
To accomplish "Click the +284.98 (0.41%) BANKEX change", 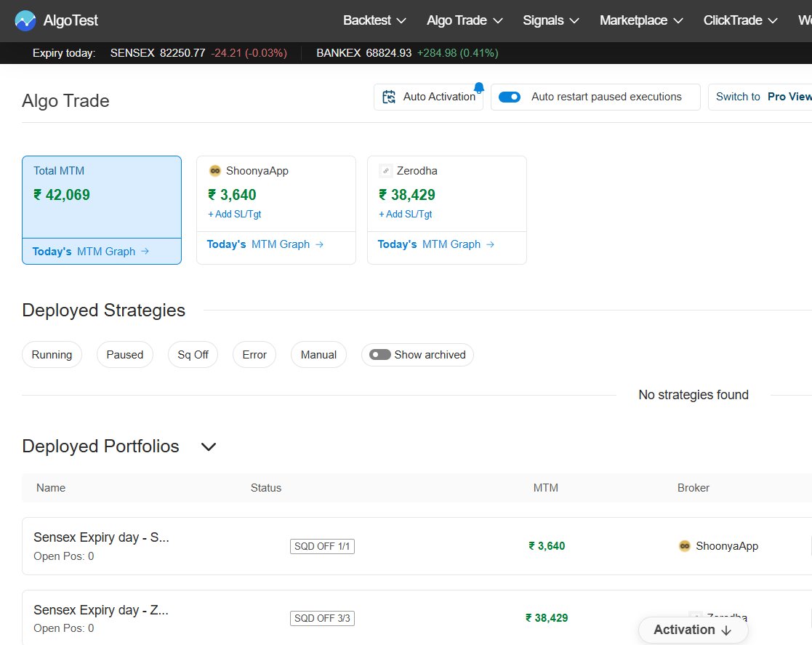I will pos(458,53).
